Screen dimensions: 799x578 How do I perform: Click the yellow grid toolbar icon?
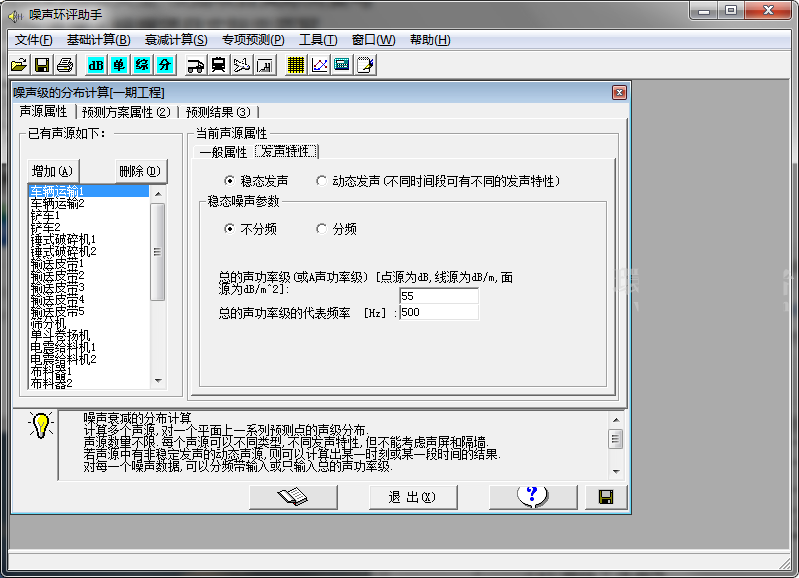(296, 65)
